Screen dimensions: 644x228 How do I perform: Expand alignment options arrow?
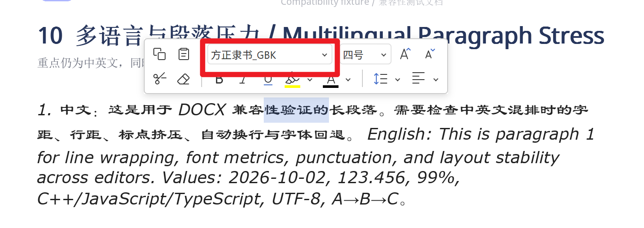[436, 80]
